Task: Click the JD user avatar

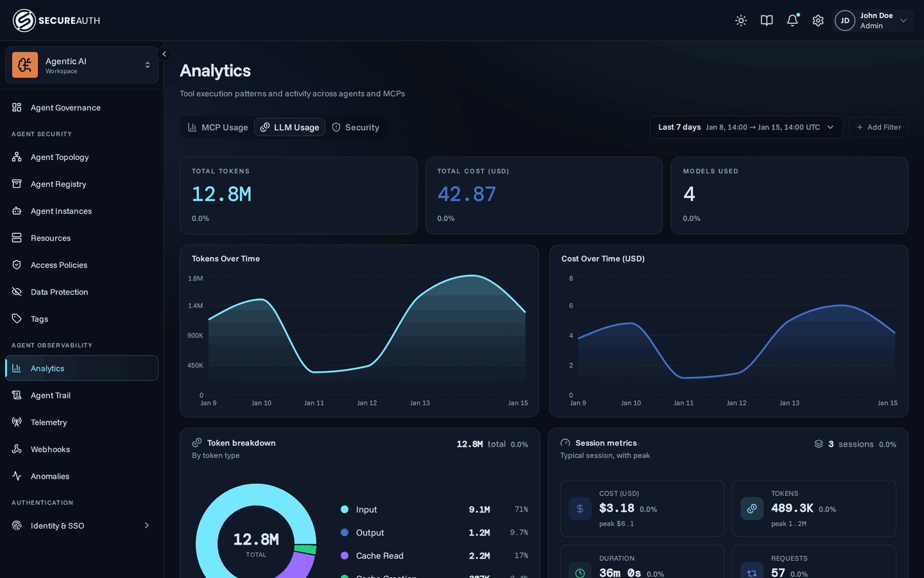Action: [845, 21]
